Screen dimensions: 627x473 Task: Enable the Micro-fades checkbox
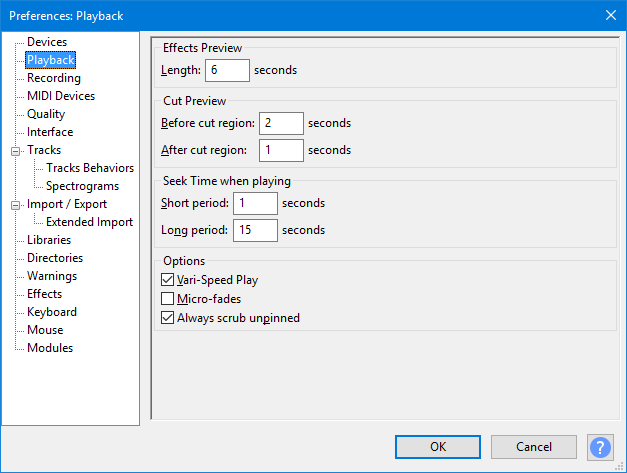tap(168, 299)
